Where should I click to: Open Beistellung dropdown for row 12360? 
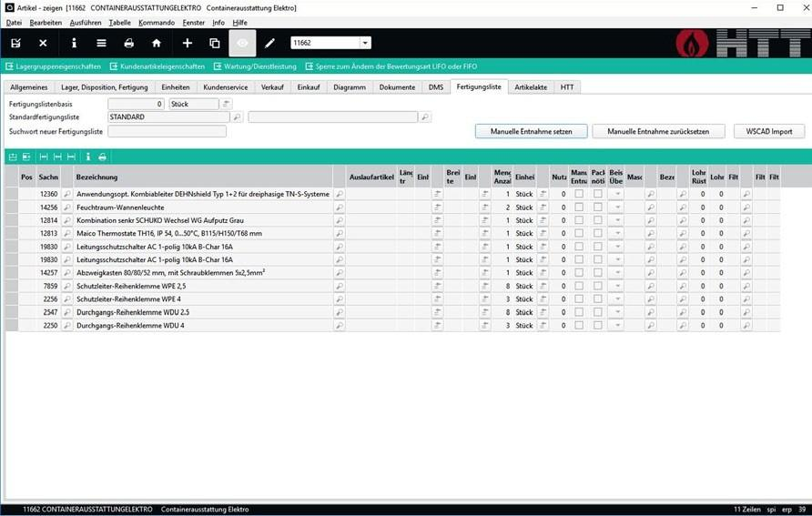click(617, 194)
